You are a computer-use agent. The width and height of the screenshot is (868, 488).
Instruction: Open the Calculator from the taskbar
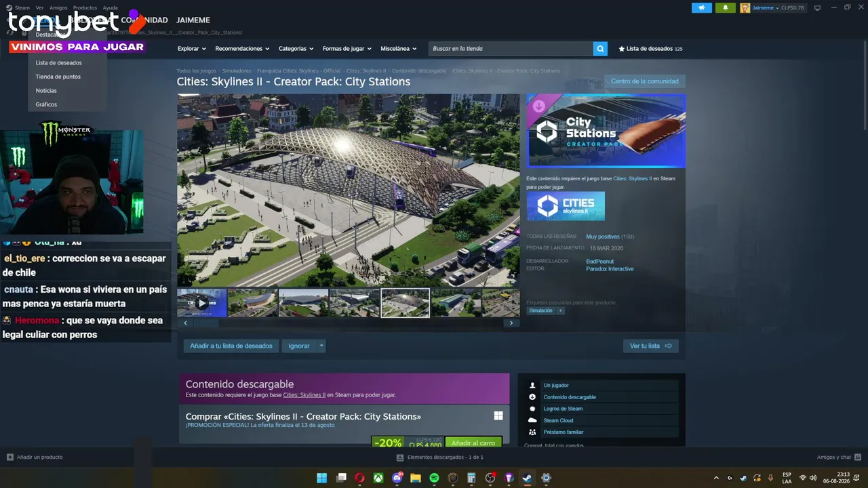coord(471,478)
